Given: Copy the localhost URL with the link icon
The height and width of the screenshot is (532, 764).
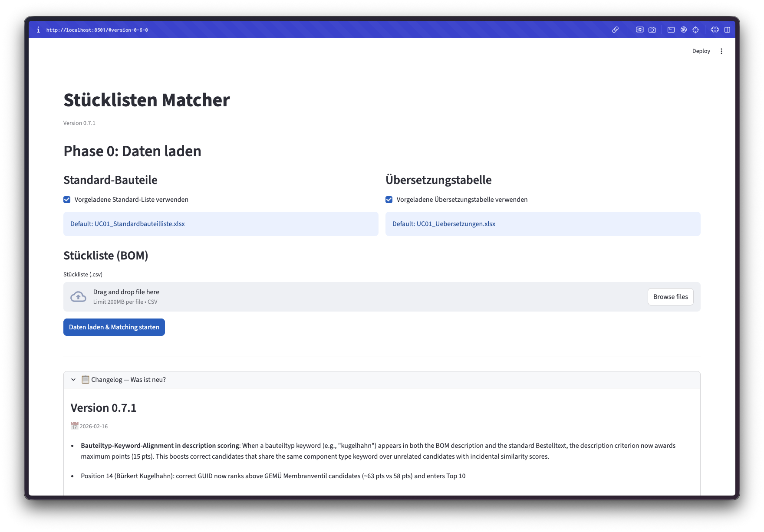Looking at the screenshot, I should tap(615, 30).
